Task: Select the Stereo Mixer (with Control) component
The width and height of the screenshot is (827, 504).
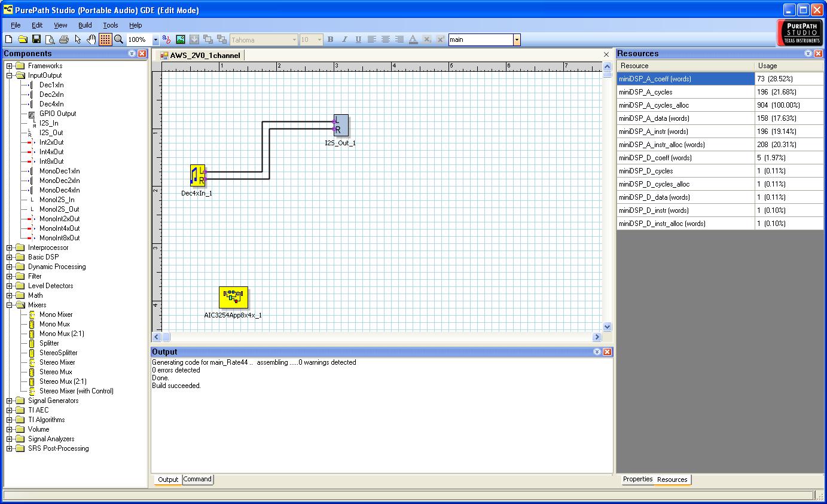Action: pyautogui.click(x=76, y=391)
